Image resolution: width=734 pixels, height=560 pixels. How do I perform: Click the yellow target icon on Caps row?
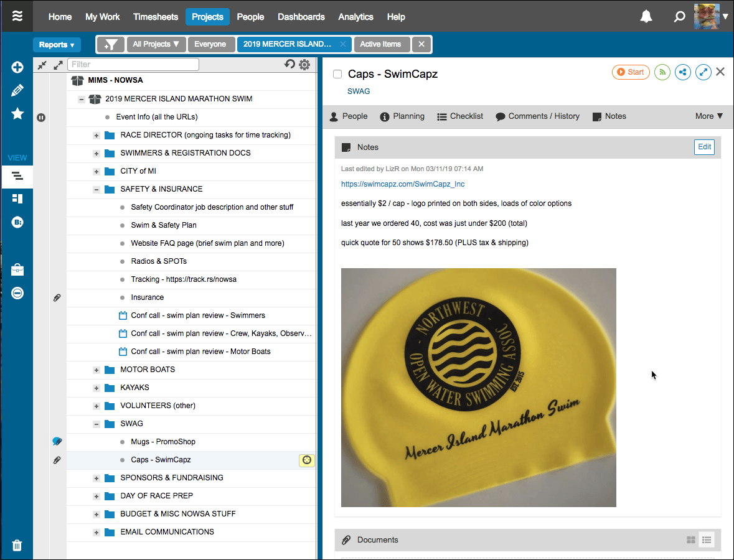pos(307,460)
